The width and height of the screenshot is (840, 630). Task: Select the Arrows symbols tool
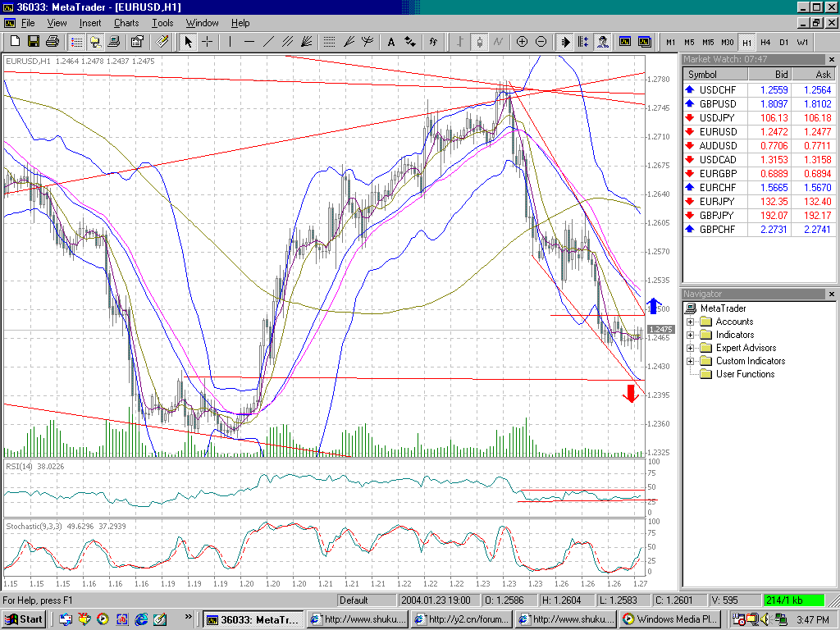click(x=410, y=41)
